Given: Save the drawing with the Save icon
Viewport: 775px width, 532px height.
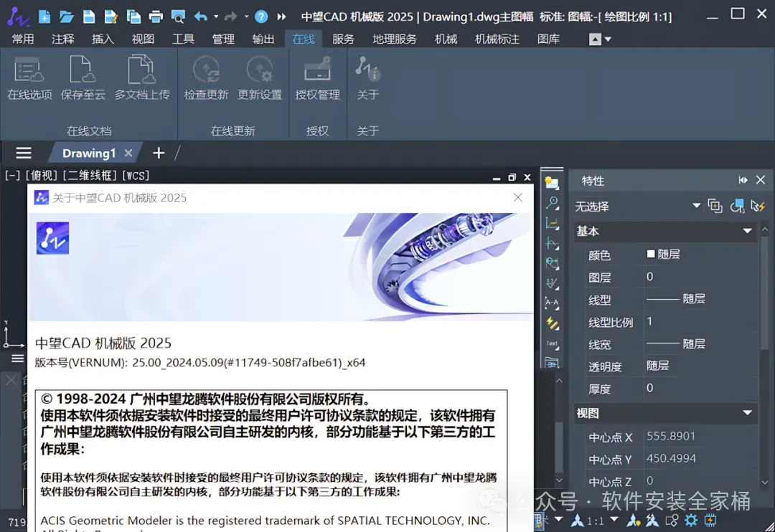Looking at the screenshot, I should point(89,16).
